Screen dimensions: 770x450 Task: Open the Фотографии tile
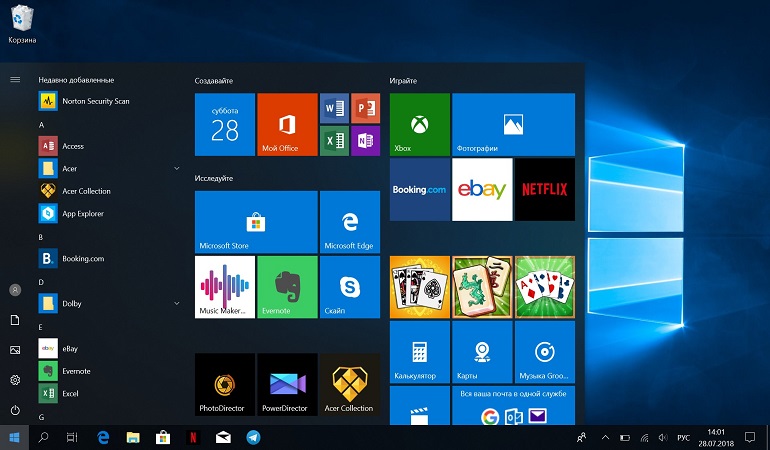coord(513,124)
